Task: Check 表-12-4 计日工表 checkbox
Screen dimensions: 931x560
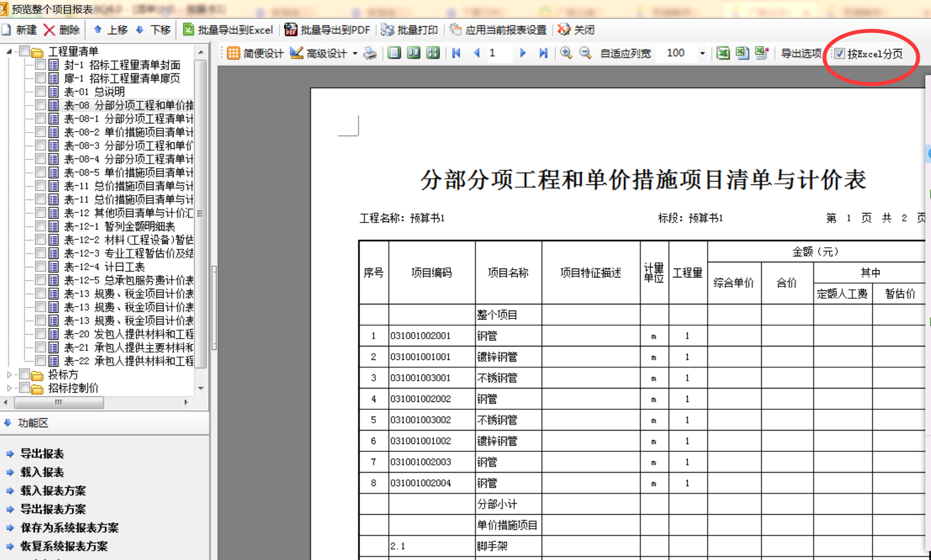Action: click(40, 267)
